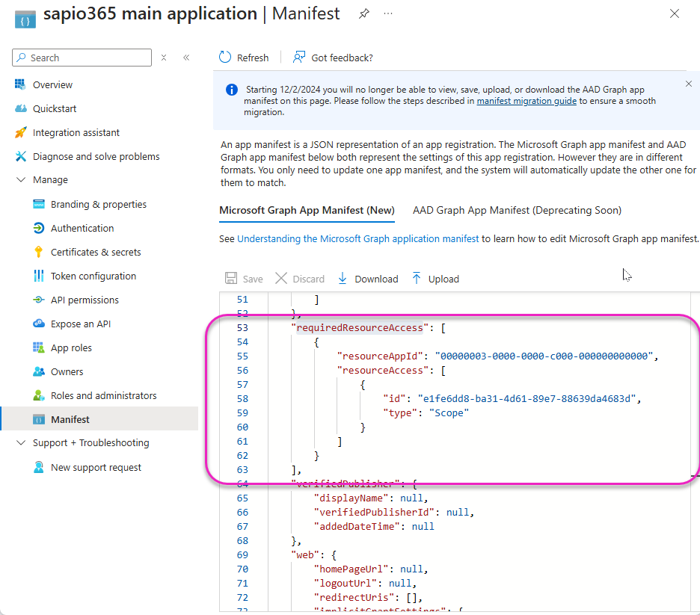Open Understanding the Microsoft Graph application manifest link

(357, 239)
